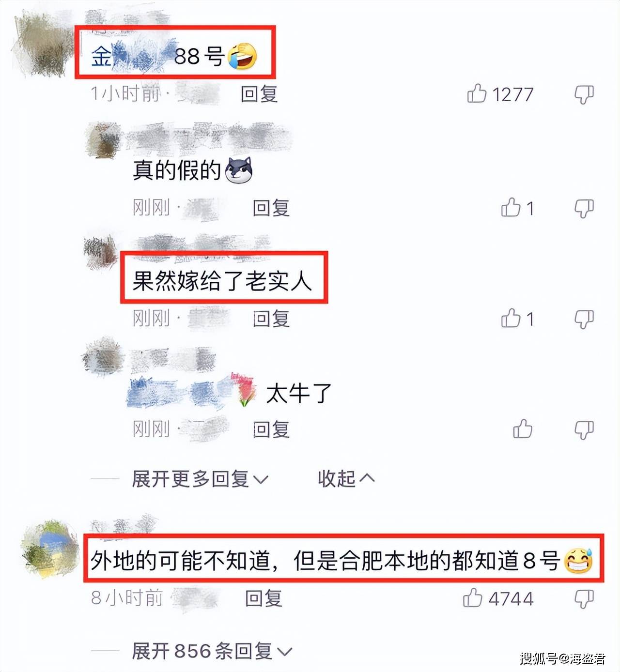This screenshot has width=620, height=672.
Task: Reply to the 合肥本地 8号 comment
Action: click(263, 599)
